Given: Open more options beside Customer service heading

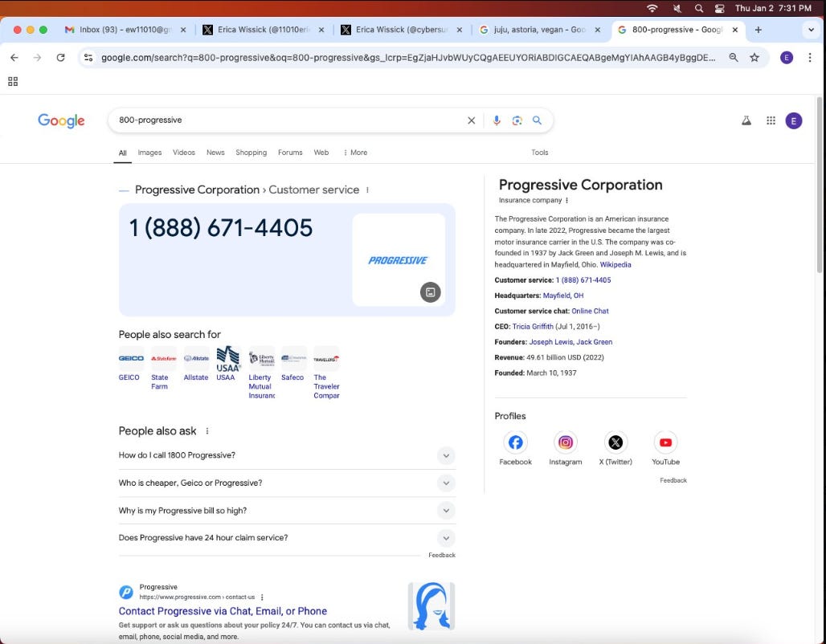Looking at the screenshot, I should (x=367, y=190).
